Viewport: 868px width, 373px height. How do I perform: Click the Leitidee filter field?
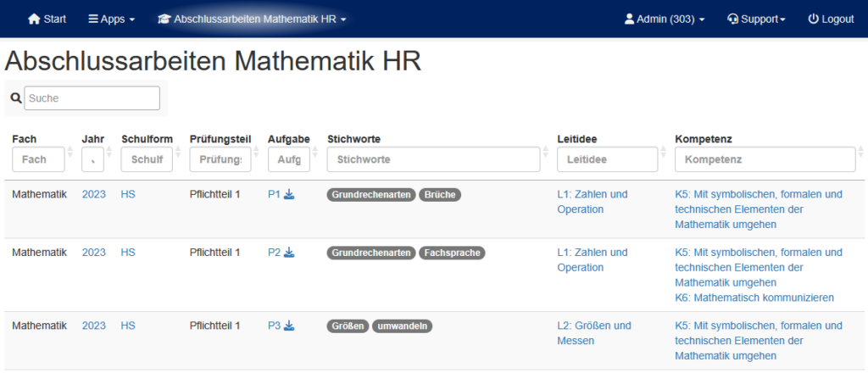tap(608, 159)
